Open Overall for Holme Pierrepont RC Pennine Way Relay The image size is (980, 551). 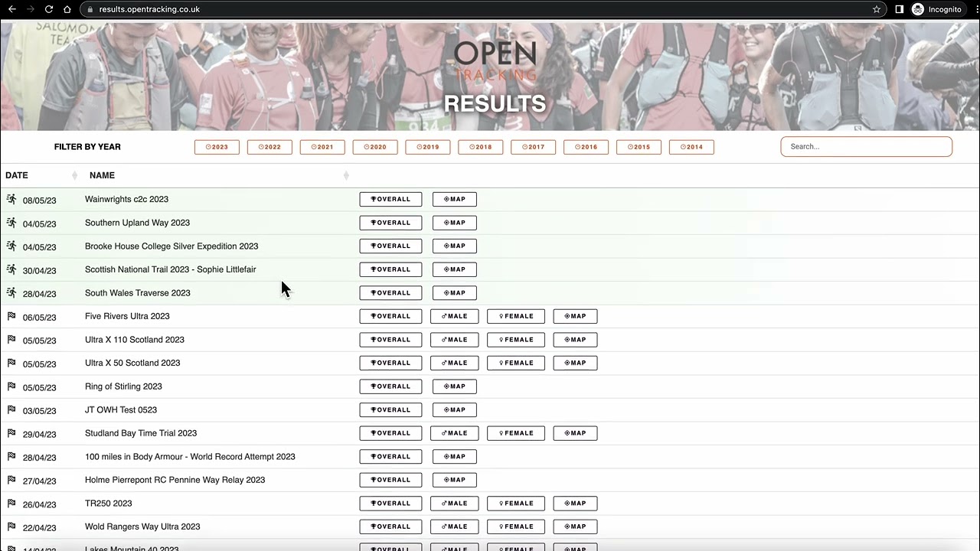390,480
